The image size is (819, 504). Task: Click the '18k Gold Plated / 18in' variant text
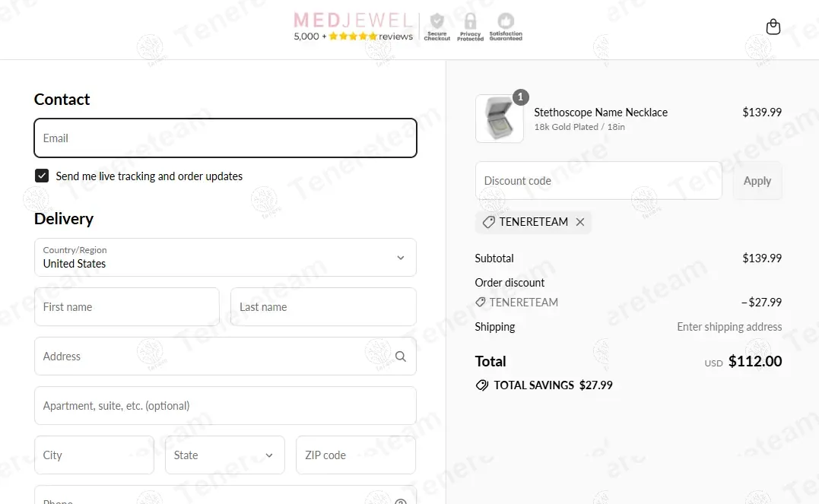click(x=579, y=127)
